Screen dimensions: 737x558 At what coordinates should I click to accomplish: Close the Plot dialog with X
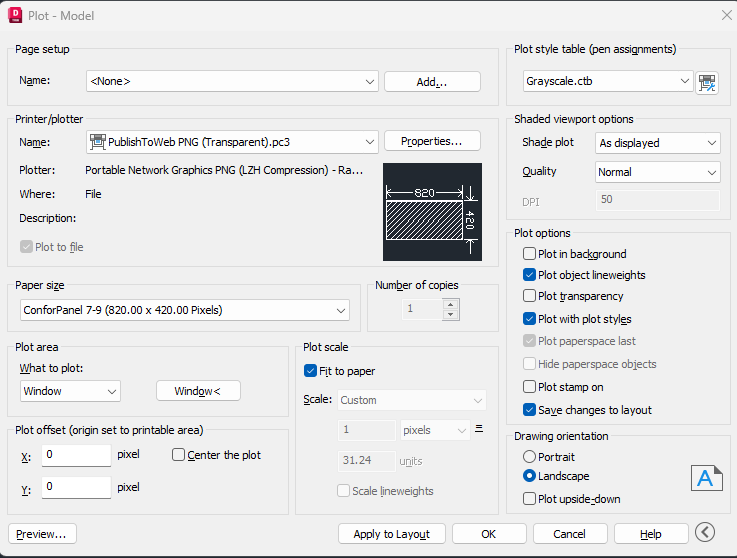(726, 15)
